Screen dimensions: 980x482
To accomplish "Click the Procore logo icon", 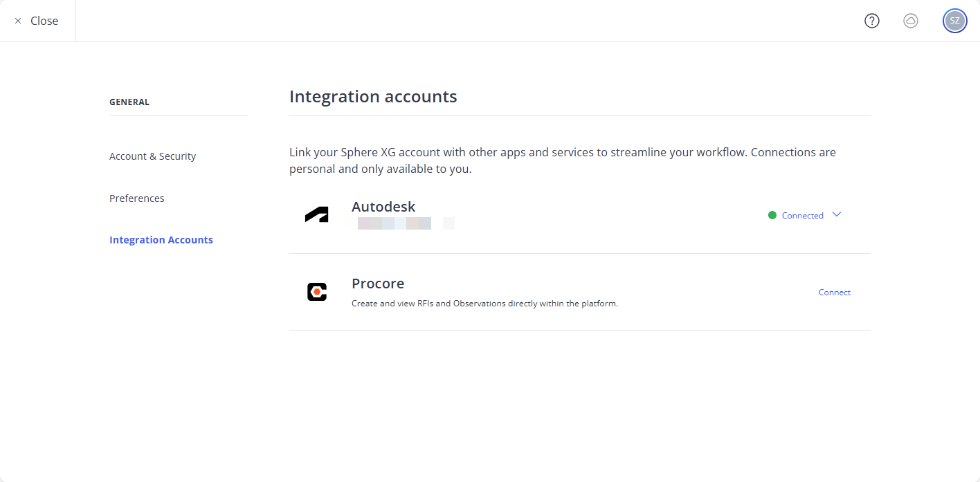I will coord(316,292).
